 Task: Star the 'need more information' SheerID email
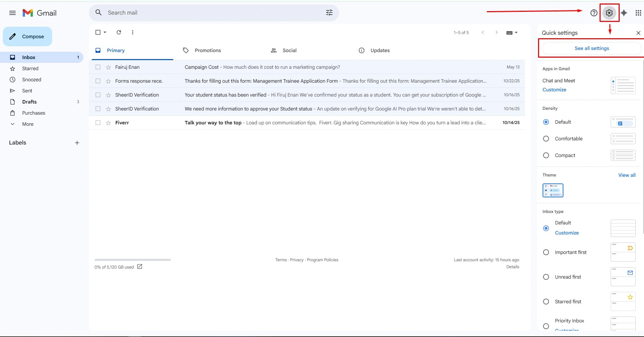tap(108, 109)
